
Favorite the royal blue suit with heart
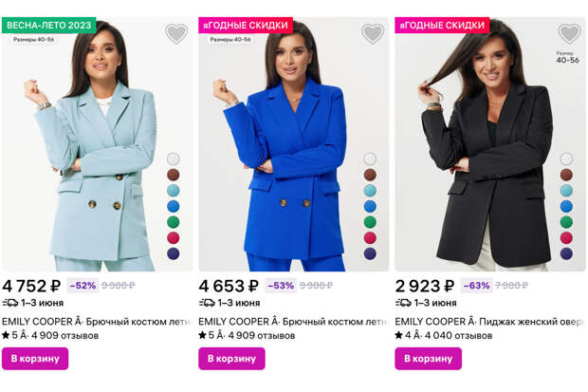[x=373, y=34]
